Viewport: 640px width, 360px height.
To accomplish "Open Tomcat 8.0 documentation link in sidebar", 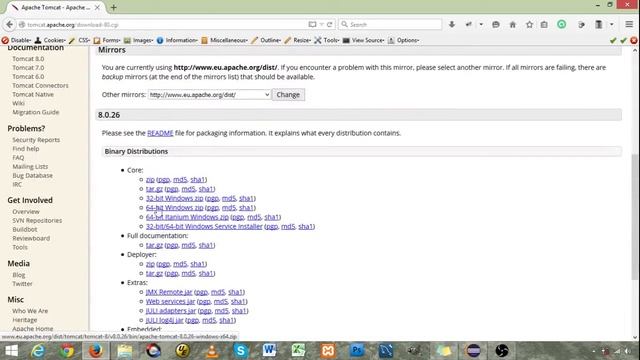I will pos(28,59).
